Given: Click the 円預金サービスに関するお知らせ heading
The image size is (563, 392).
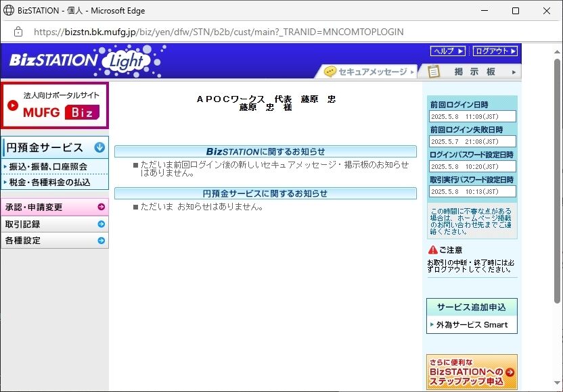Looking at the screenshot, I should pos(265,193).
